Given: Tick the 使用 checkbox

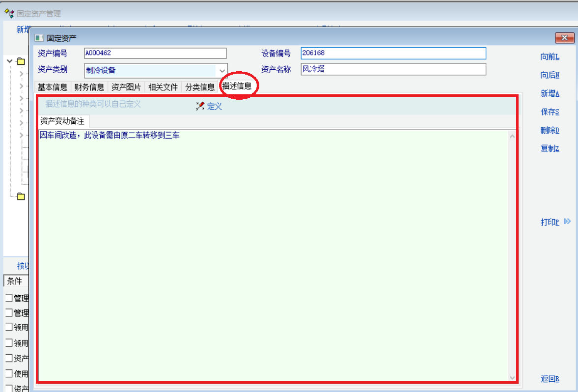Looking at the screenshot, I should [9, 373].
